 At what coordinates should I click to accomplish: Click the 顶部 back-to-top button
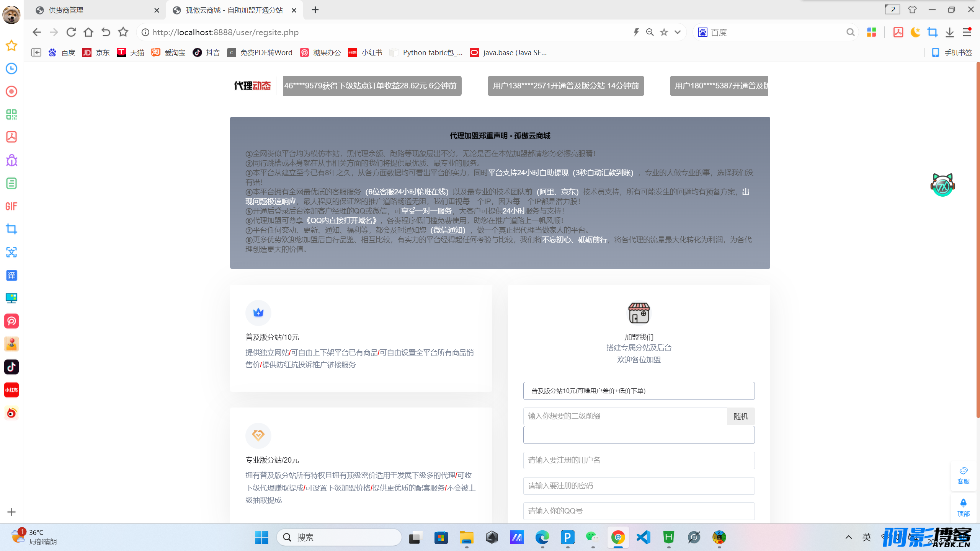coord(964,508)
